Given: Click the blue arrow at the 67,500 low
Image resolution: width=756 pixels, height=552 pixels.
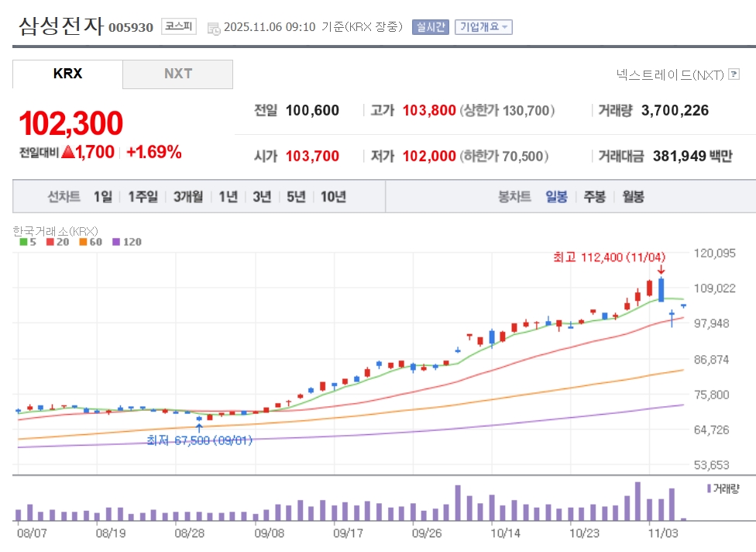Looking at the screenshot, I should point(199,428).
